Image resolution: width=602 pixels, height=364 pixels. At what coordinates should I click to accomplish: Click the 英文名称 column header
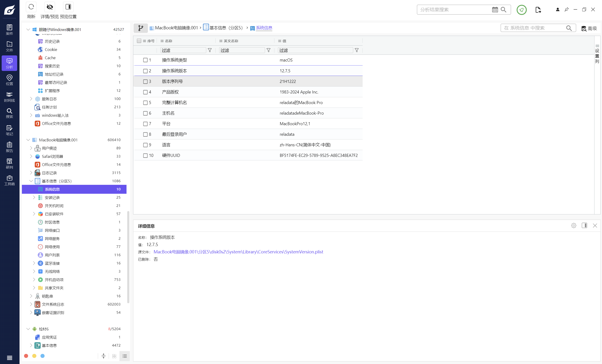tap(231, 41)
